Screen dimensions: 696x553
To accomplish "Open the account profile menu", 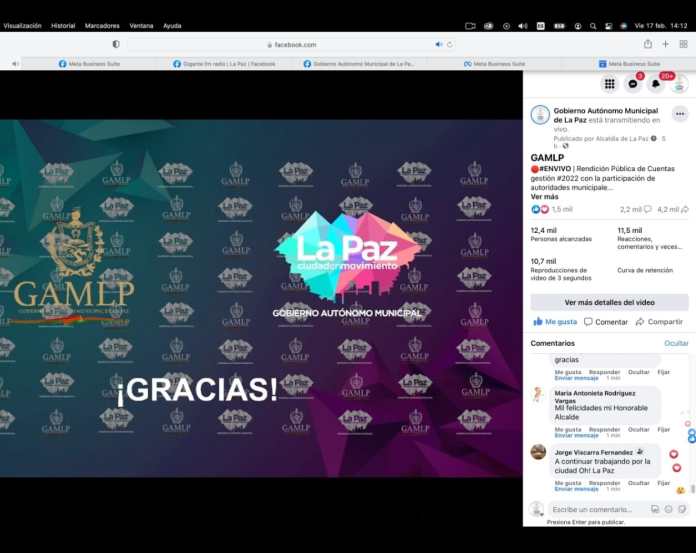I will tap(680, 84).
